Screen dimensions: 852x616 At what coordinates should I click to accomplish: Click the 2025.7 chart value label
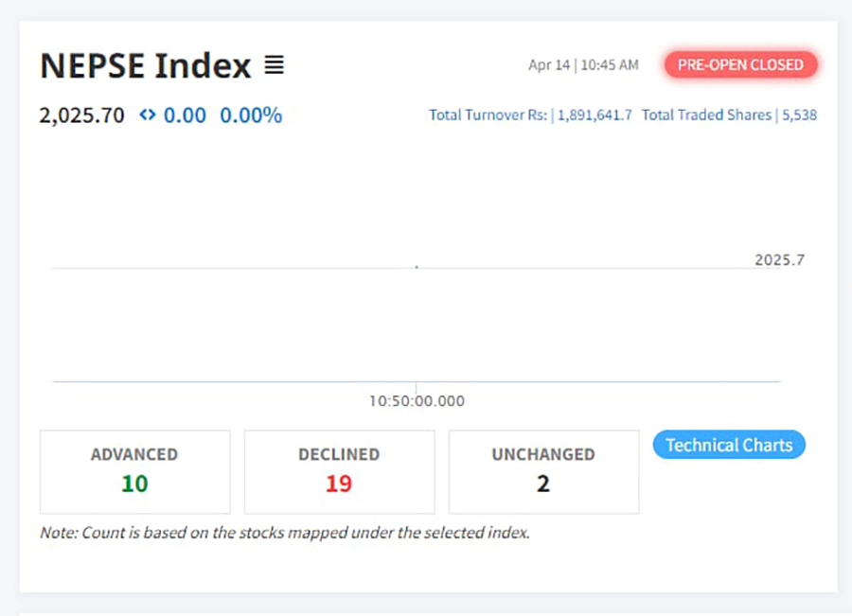click(x=779, y=260)
